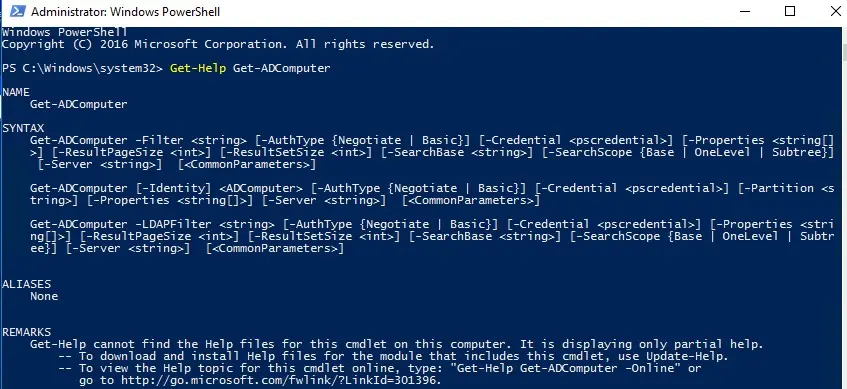This screenshot has width=847, height=389.
Task: Click the ALIASES section heading
Action: coord(26,284)
